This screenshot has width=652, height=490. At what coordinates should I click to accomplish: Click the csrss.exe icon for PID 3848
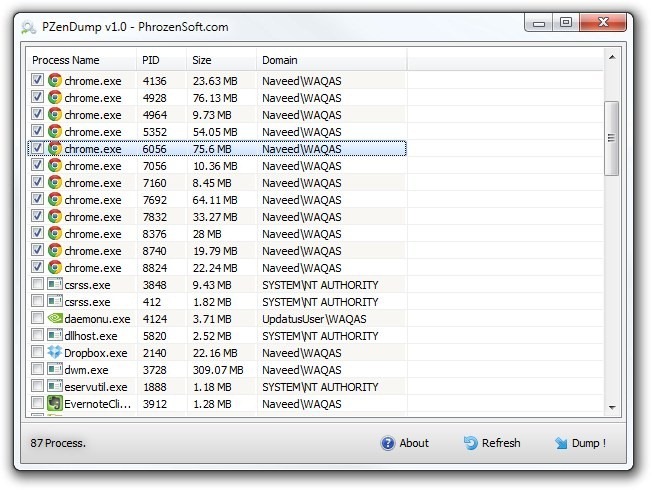point(55,284)
